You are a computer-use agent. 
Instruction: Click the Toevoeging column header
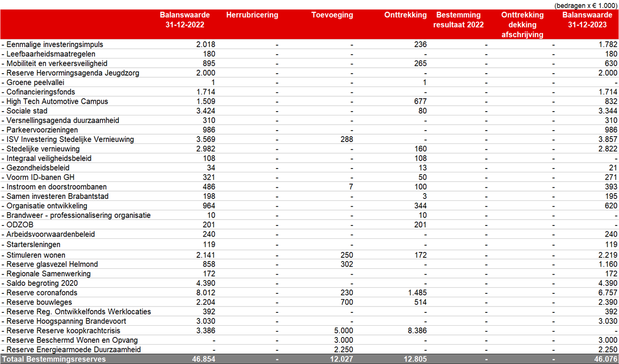pyautogui.click(x=332, y=15)
